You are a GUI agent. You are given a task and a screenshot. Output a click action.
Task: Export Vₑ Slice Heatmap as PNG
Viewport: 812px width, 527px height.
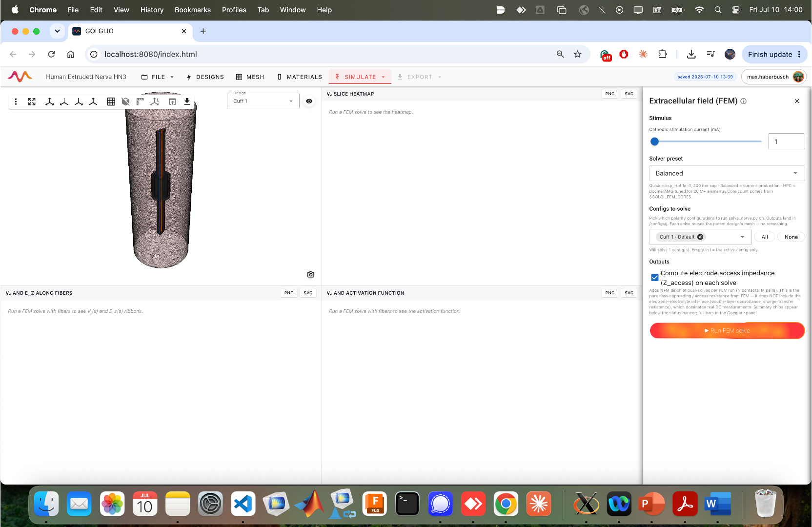click(x=610, y=94)
